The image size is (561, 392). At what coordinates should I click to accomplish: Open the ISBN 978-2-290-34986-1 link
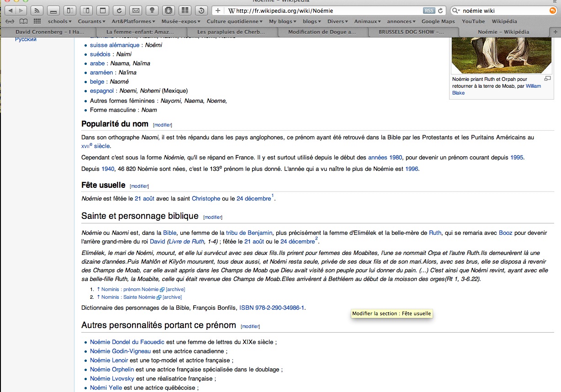272,307
